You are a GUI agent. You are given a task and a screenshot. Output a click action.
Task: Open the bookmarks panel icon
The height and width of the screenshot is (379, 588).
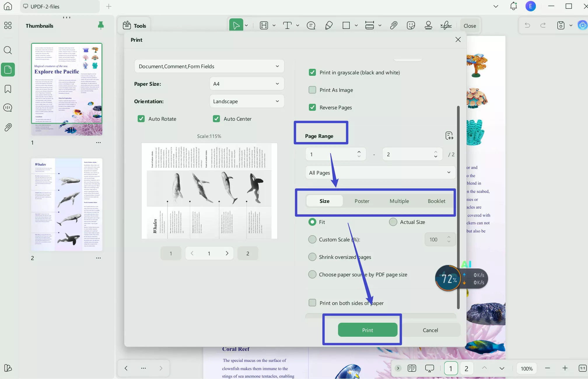pos(8,89)
